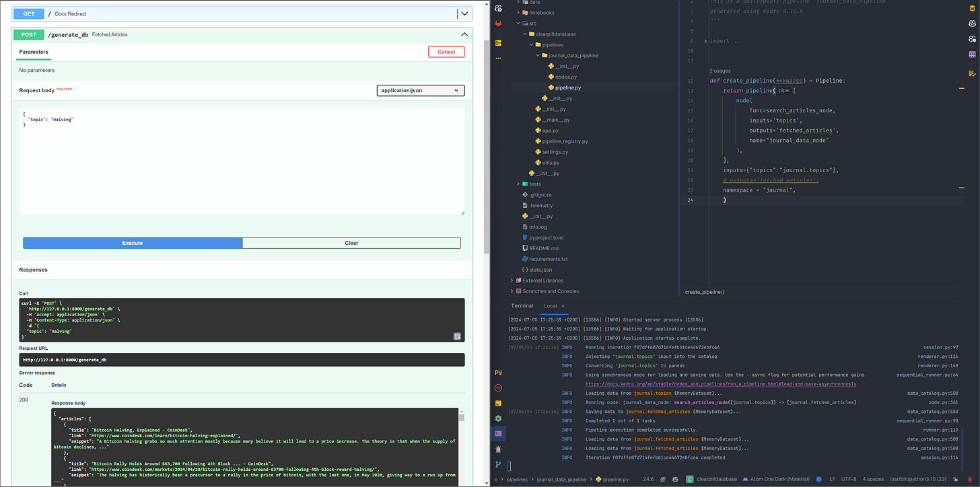Expand the tests folder
The image size is (980, 487).
point(518,184)
